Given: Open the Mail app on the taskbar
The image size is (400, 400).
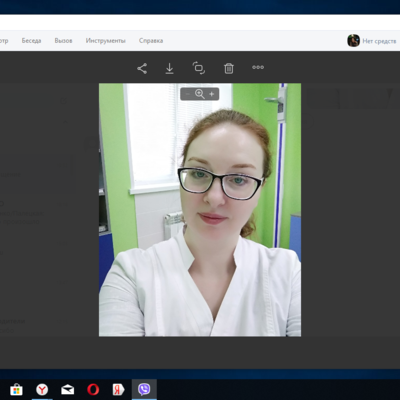Looking at the screenshot, I should [68, 389].
